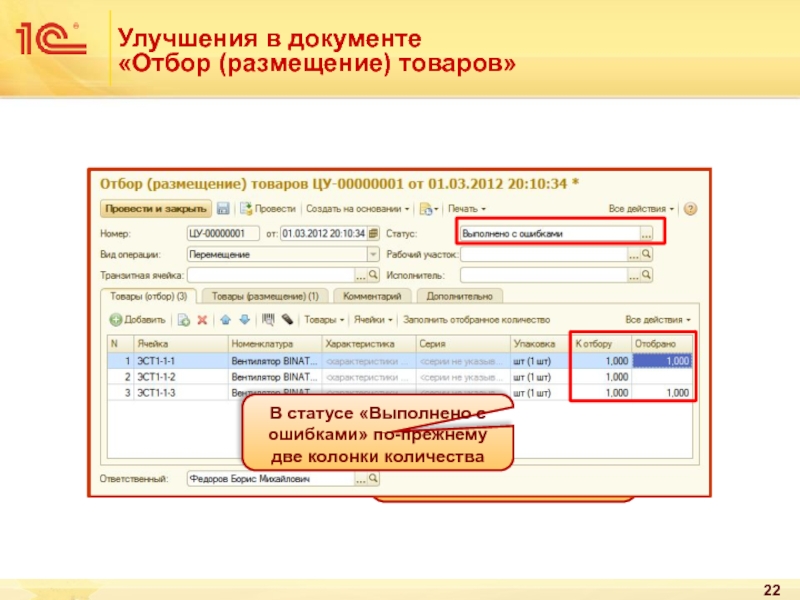Click the 1C logo on the slide
This screenshot has height=600, width=800.
click(x=51, y=39)
